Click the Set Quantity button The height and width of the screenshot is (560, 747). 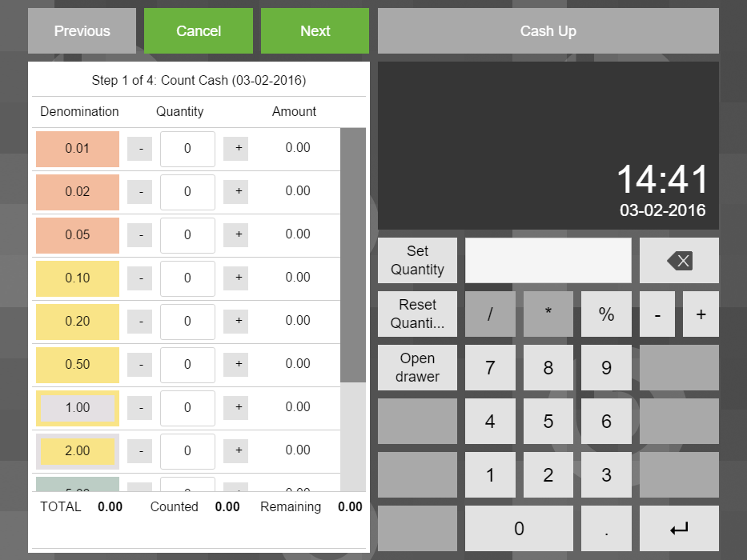tap(417, 261)
